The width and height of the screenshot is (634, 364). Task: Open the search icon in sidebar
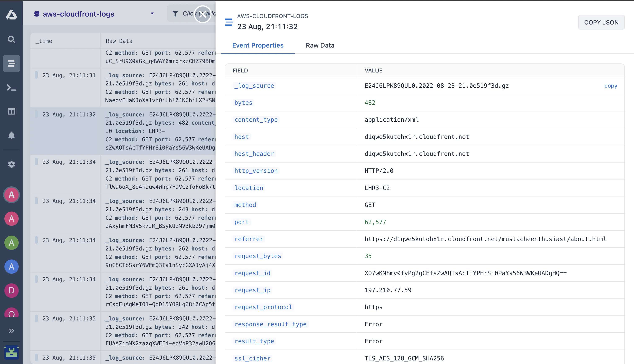11,40
